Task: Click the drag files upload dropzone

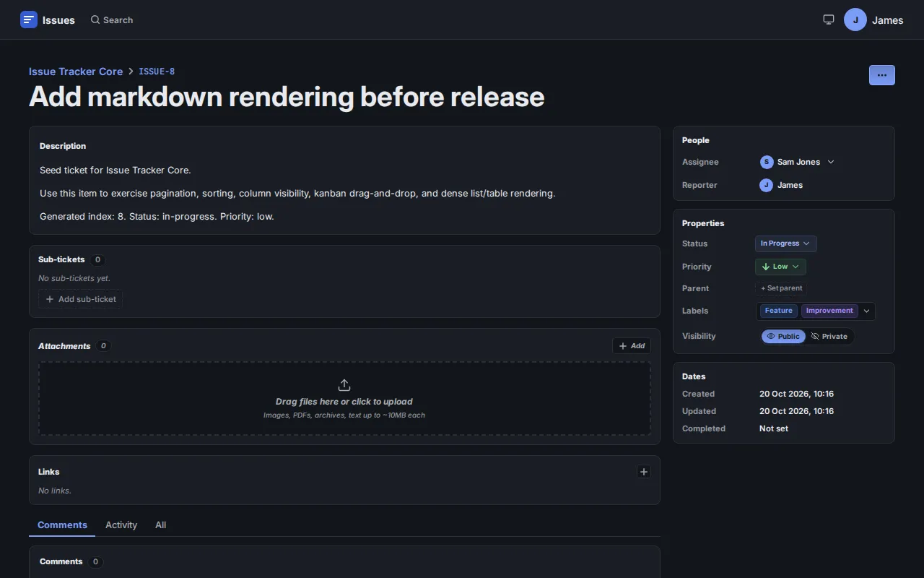Action: click(344, 398)
